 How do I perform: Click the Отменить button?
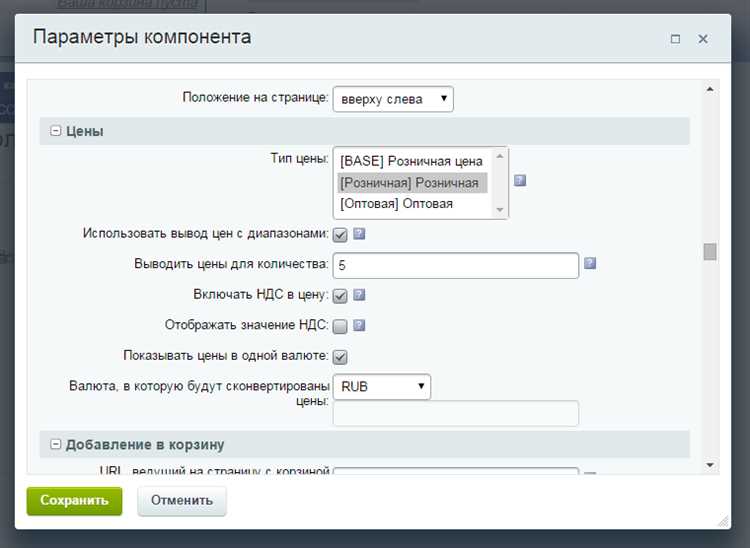[x=182, y=501]
